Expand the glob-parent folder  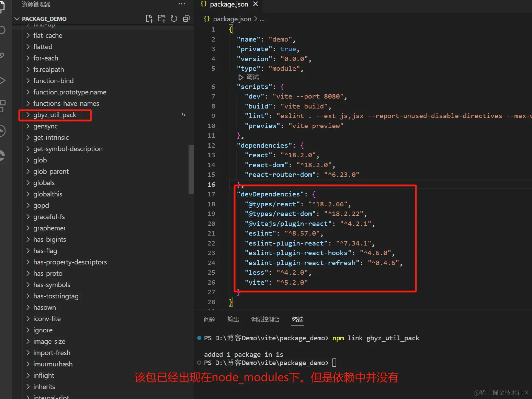click(51, 171)
